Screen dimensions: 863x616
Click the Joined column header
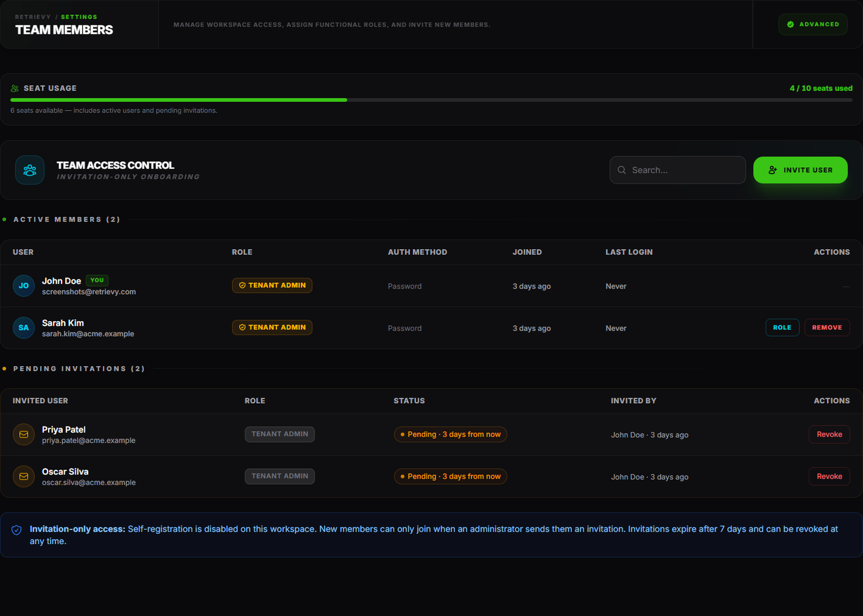527,252
